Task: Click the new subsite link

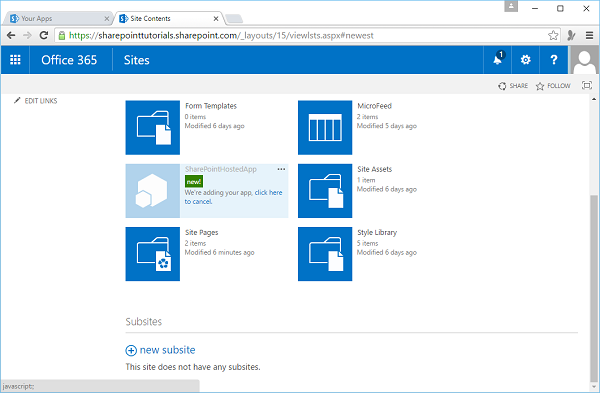Action: pyautogui.click(x=160, y=350)
